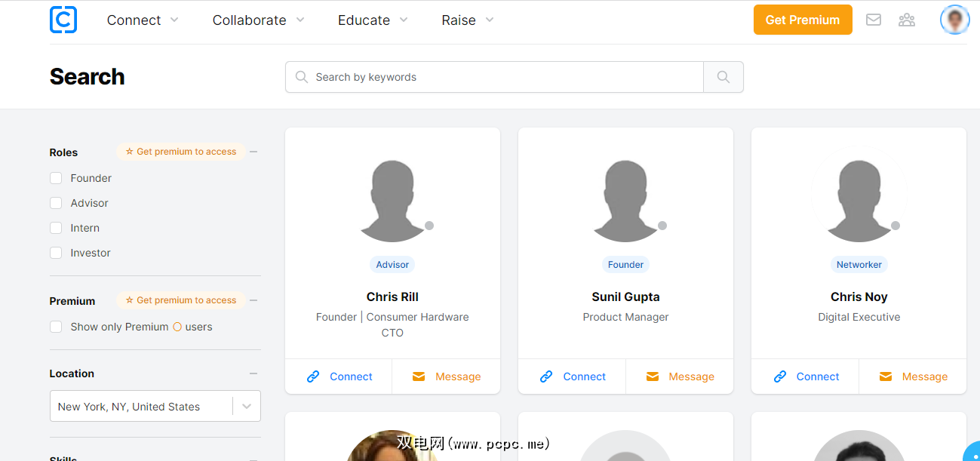980x461 pixels.
Task: Click Sunil Gupta's profile avatar
Action: pos(625,201)
